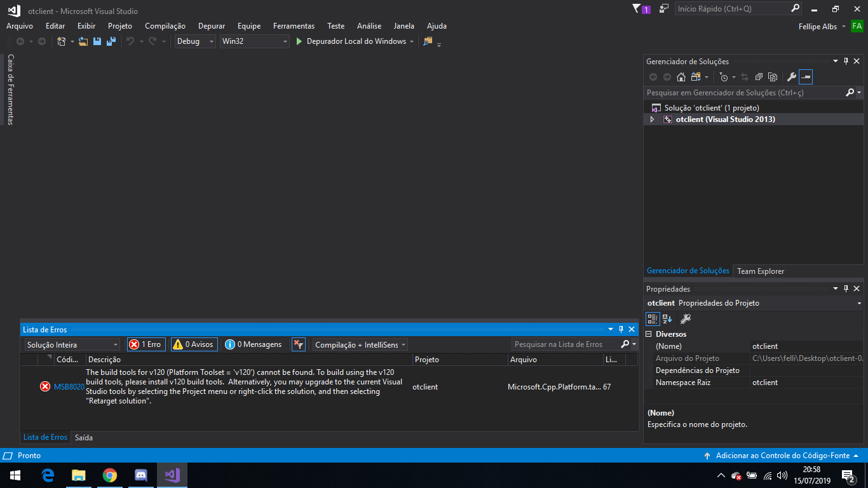The height and width of the screenshot is (488, 868).
Task: Click the Open File folder icon
Action: tap(83, 41)
